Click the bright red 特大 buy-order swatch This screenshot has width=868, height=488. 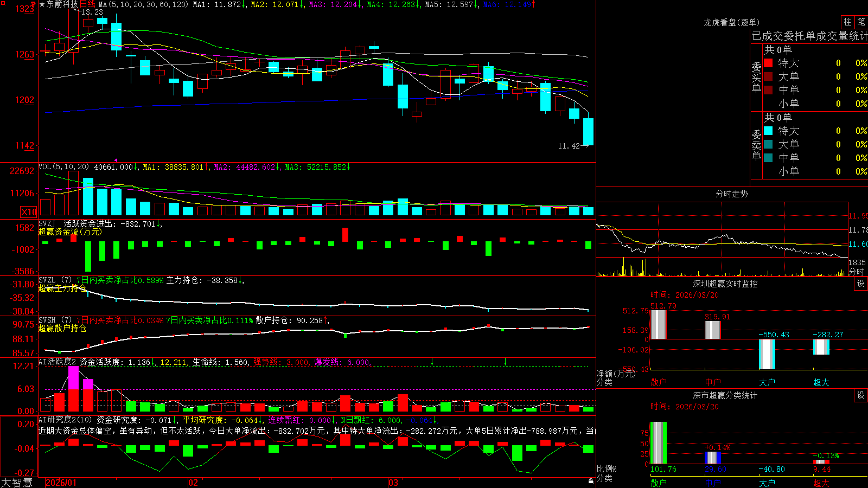768,63
